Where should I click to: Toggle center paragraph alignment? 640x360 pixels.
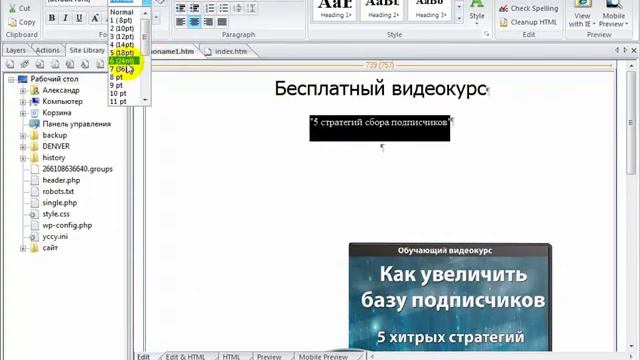pyautogui.click(x=195, y=22)
